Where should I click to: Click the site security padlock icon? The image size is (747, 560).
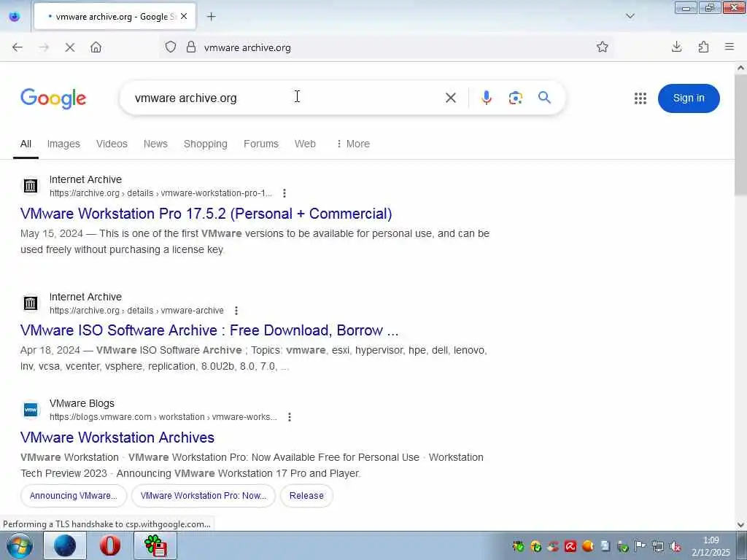coord(191,47)
